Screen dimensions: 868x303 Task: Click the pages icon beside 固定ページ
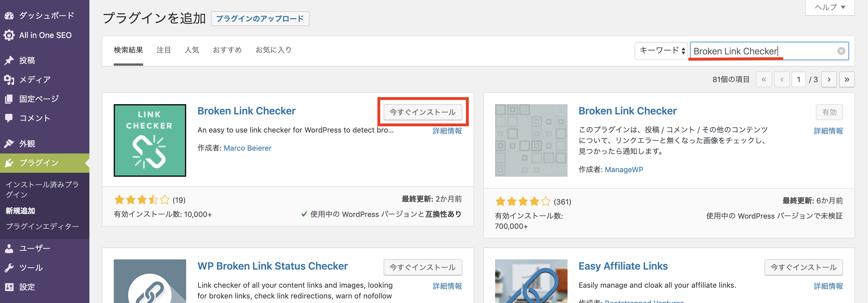(x=9, y=99)
